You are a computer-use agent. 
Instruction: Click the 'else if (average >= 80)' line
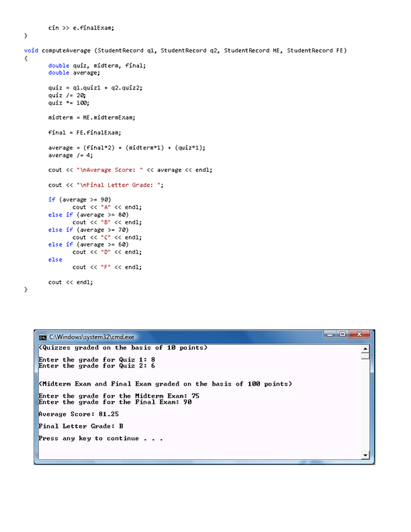point(89,215)
